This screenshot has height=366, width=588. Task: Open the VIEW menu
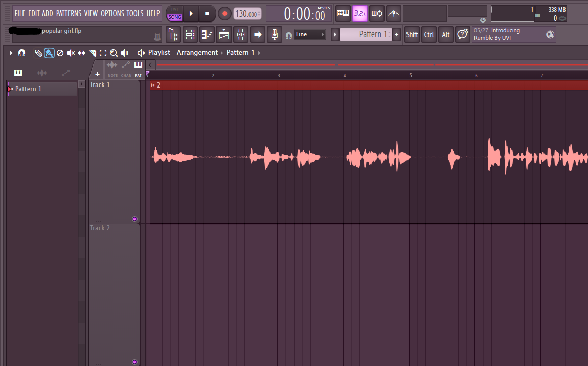[x=91, y=13]
